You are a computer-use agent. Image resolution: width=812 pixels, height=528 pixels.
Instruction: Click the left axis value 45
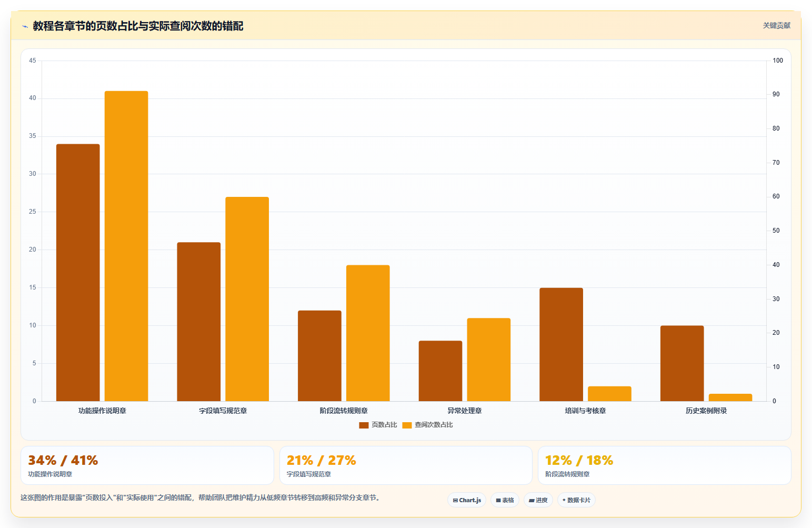(x=33, y=61)
